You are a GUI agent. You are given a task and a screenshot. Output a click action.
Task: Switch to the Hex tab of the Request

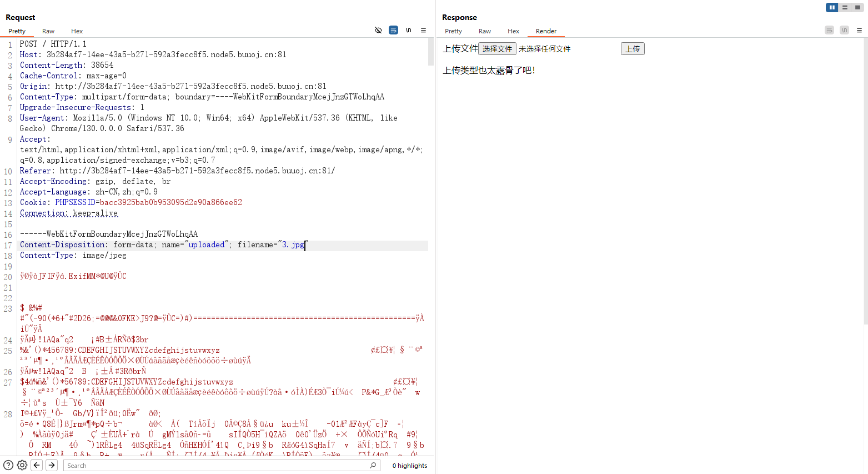[77, 31]
